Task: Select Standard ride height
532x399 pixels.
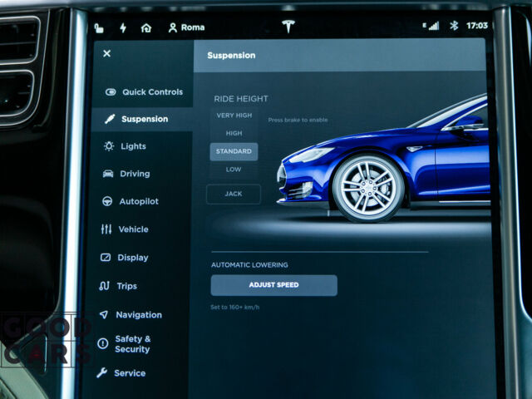Action: click(x=234, y=151)
